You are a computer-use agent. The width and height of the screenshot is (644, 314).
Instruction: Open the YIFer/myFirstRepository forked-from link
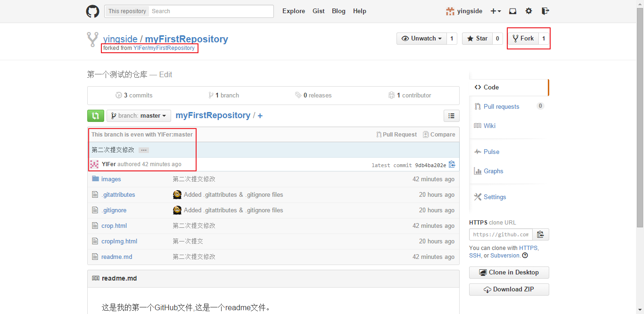pos(164,48)
